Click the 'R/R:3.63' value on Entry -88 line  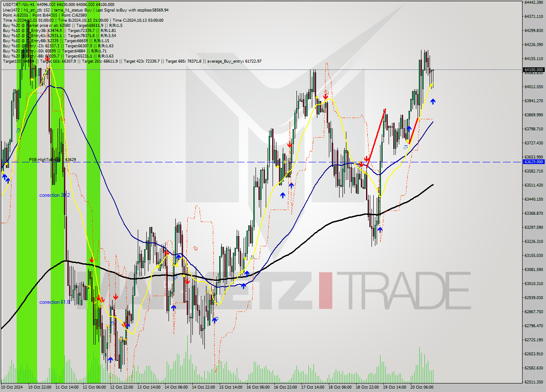[106, 56]
